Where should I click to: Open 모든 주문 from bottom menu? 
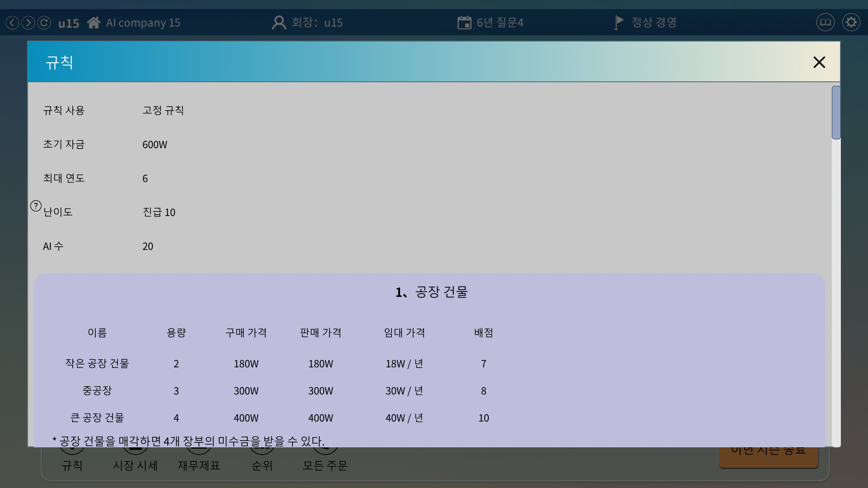(x=325, y=465)
